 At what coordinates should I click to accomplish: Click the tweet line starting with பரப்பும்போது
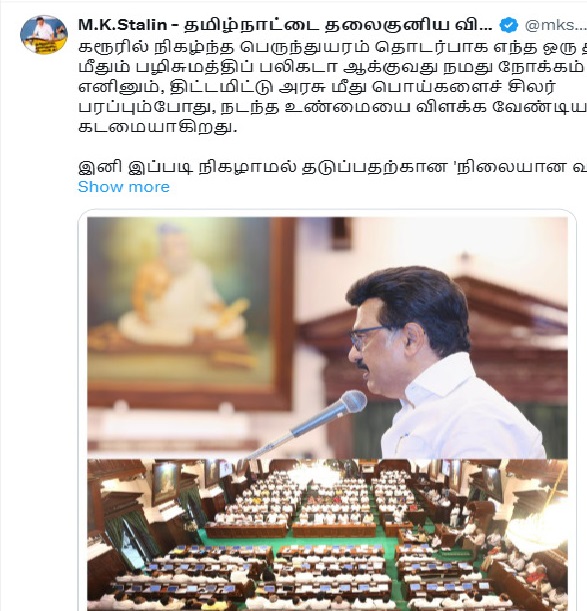[332, 107]
